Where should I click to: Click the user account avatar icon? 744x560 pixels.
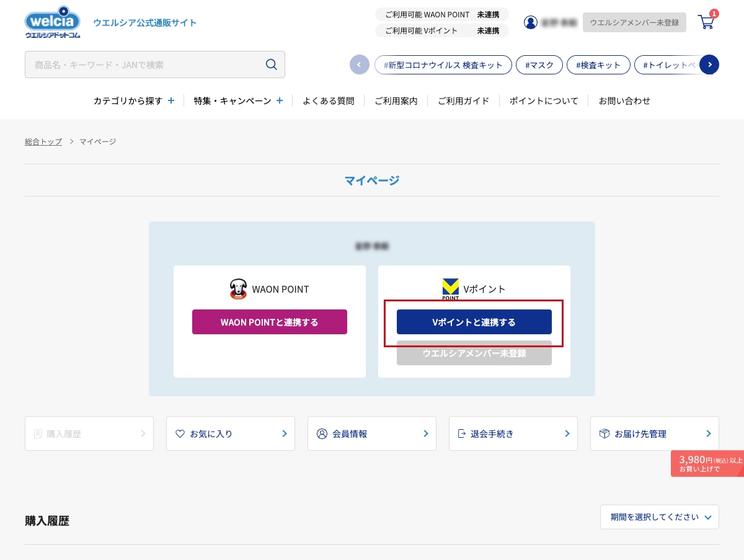[x=531, y=22]
